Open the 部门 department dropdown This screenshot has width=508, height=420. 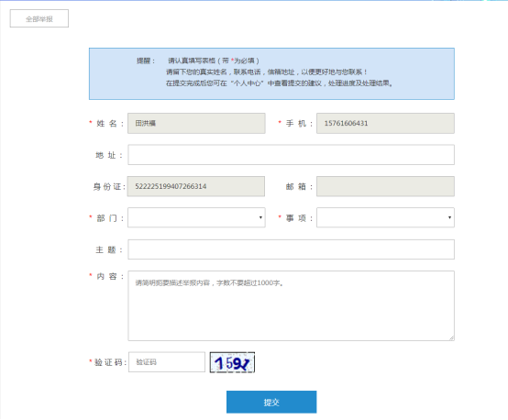(196, 217)
